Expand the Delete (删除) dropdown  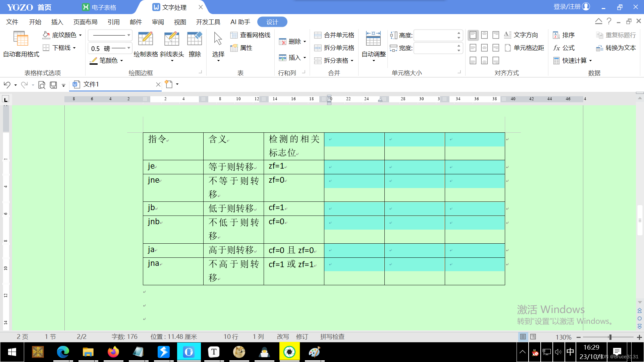tap(305, 42)
